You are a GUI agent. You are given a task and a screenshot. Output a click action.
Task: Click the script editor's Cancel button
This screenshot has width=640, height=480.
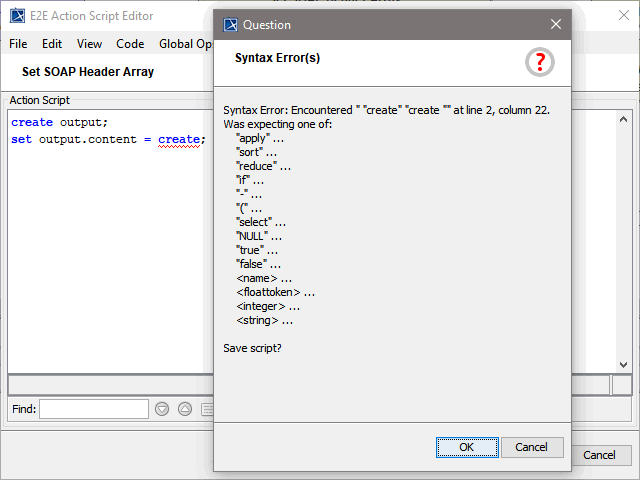click(x=599, y=455)
